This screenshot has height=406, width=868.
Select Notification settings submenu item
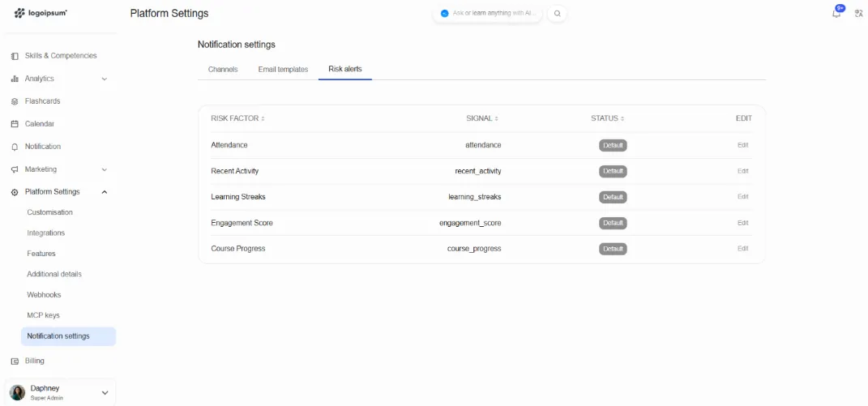[x=68, y=336]
